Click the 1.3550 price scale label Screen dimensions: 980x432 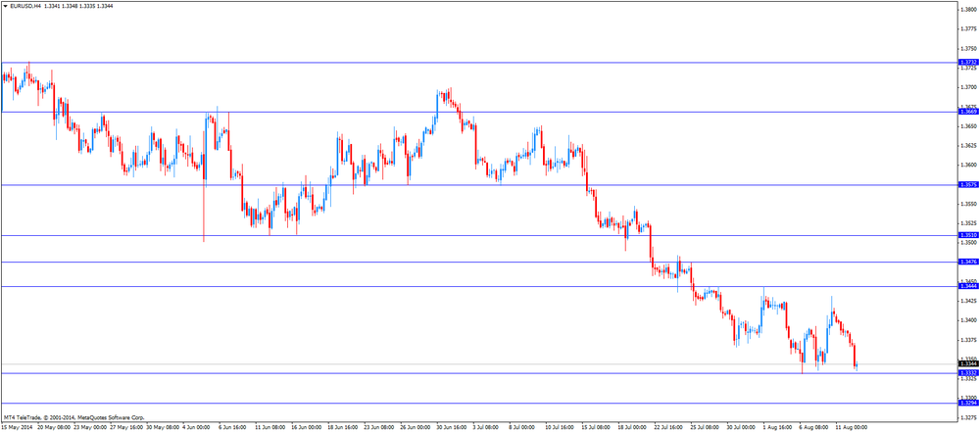tap(969, 204)
